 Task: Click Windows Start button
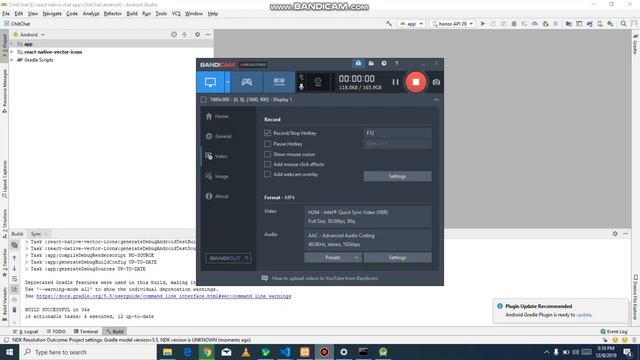(x=9, y=352)
